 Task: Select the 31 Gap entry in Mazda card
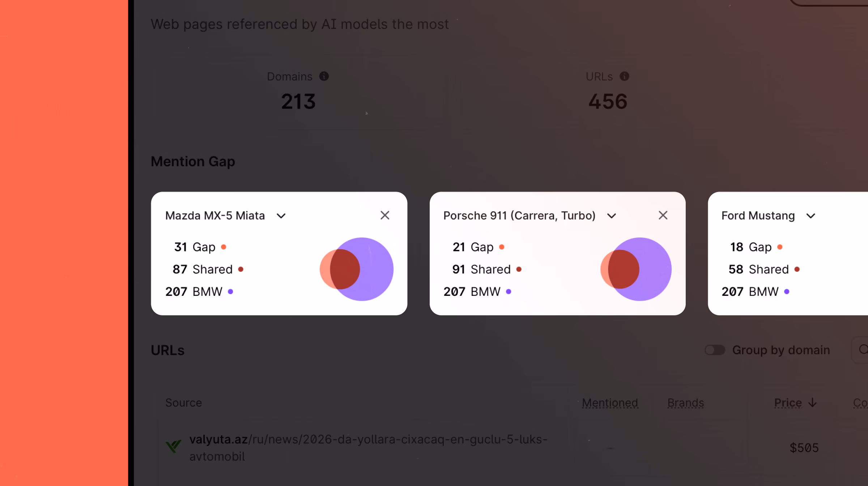(200, 247)
